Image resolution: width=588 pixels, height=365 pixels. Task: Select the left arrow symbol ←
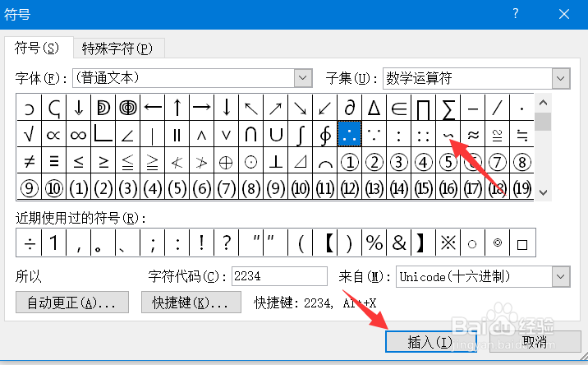[x=152, y=108]
